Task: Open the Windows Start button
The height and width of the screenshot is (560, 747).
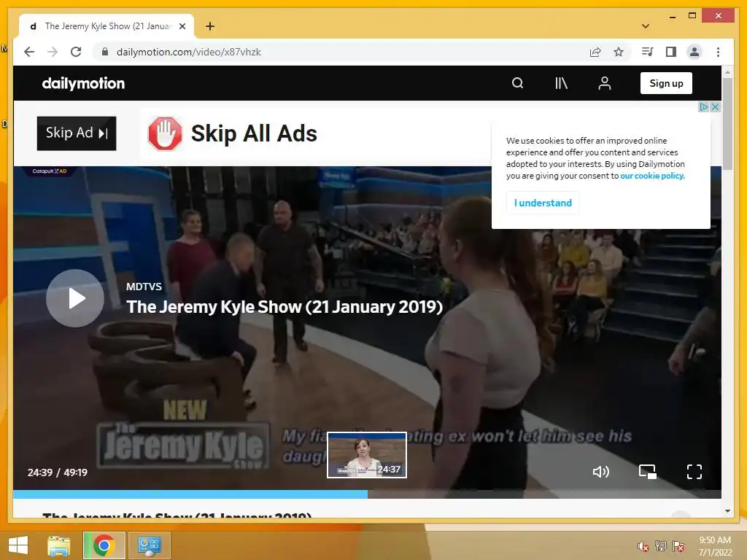Action: coord(18,545)
